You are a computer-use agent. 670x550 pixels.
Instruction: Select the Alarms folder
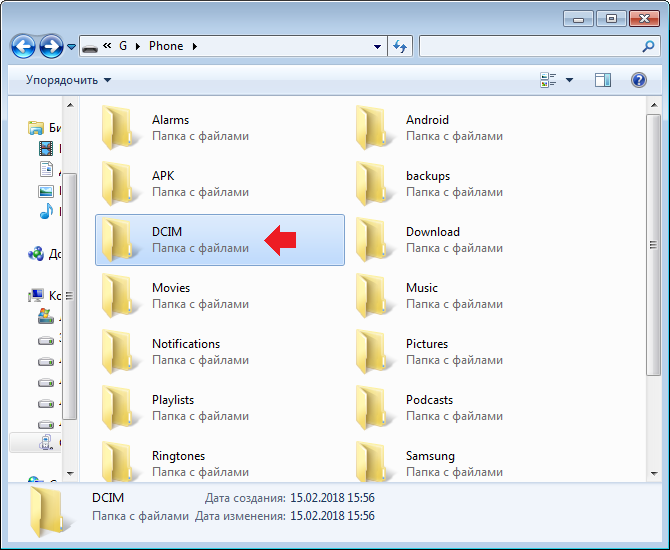(220, 128)
